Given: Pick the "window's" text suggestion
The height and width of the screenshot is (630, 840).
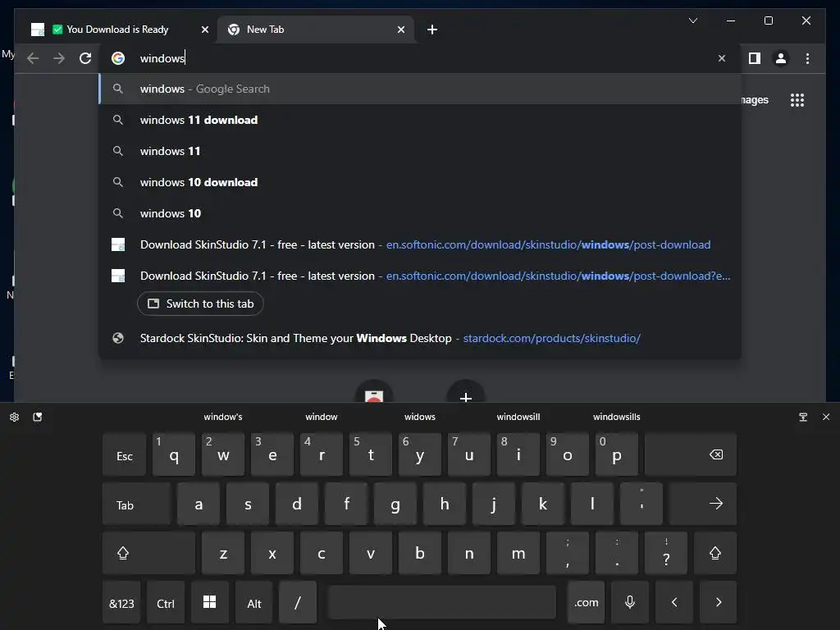Looking at the screenshot, I should 223,417.
